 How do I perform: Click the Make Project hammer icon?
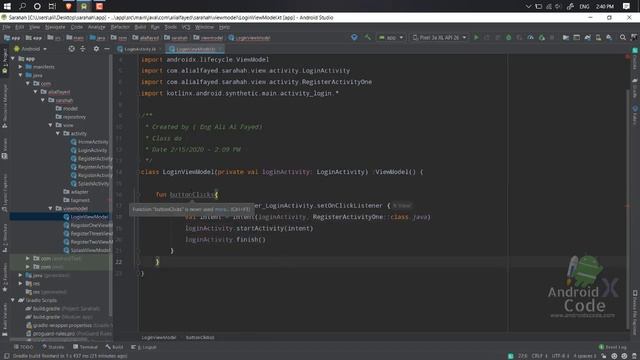(x=368, y=38)
